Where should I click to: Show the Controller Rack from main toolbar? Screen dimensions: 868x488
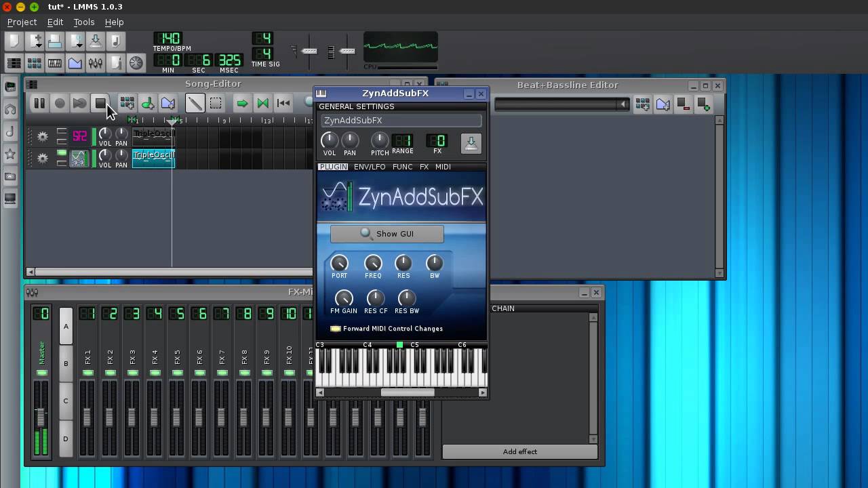pos(136,63)
